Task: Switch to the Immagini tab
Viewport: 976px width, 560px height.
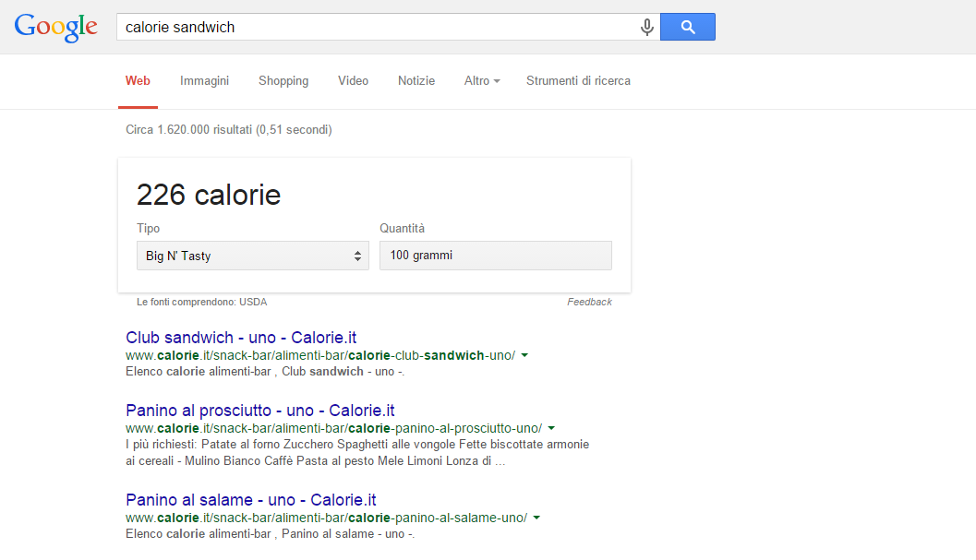Action: pos(204,81)
